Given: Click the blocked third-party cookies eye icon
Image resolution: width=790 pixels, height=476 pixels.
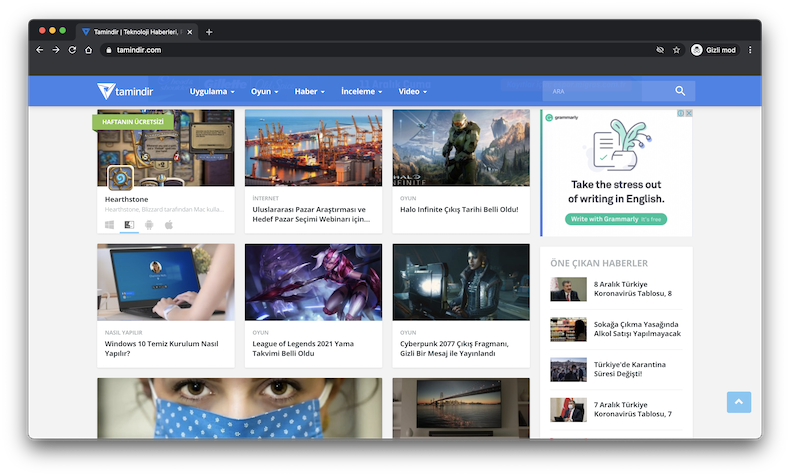Looking at the screenshot, I should [x=660, y=50].
